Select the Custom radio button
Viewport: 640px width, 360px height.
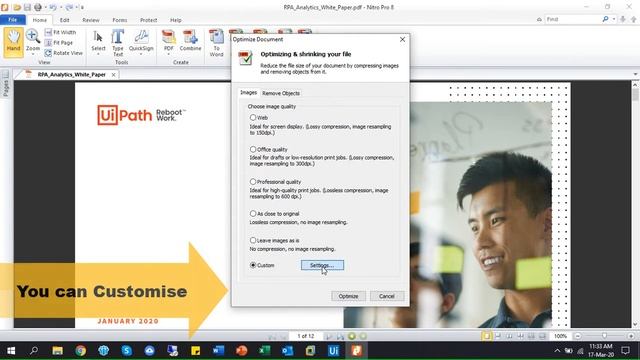point(253,265)
